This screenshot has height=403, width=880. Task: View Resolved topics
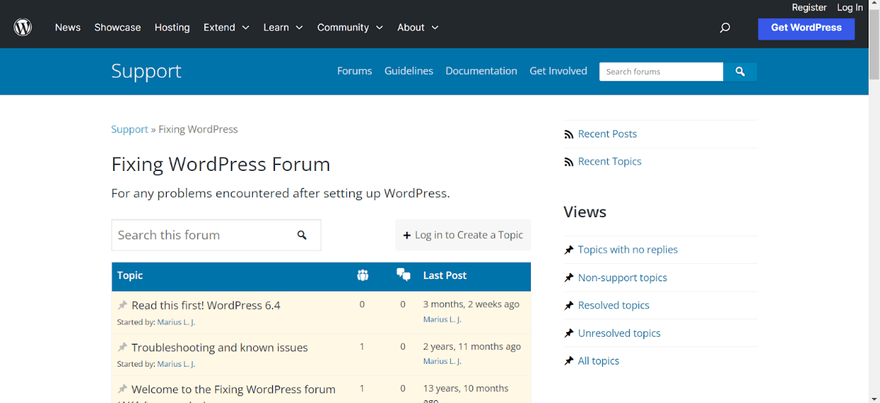pos(613,305)
